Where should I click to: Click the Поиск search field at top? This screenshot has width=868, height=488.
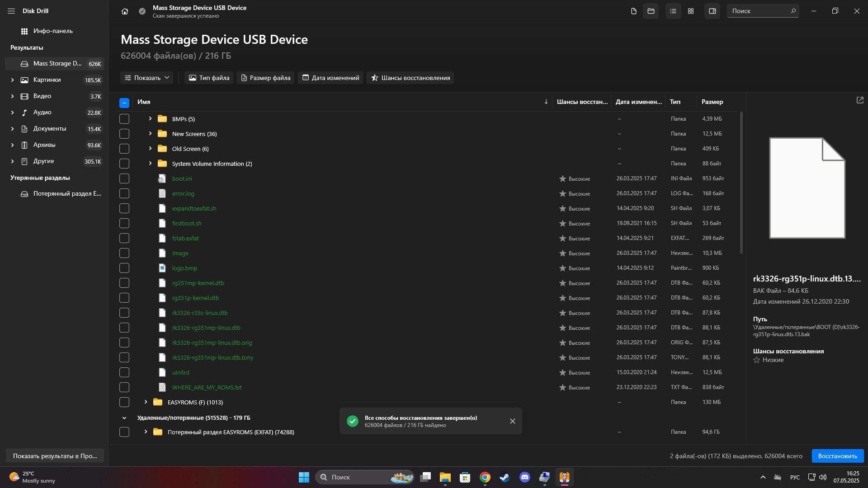(x=763, y=11)
